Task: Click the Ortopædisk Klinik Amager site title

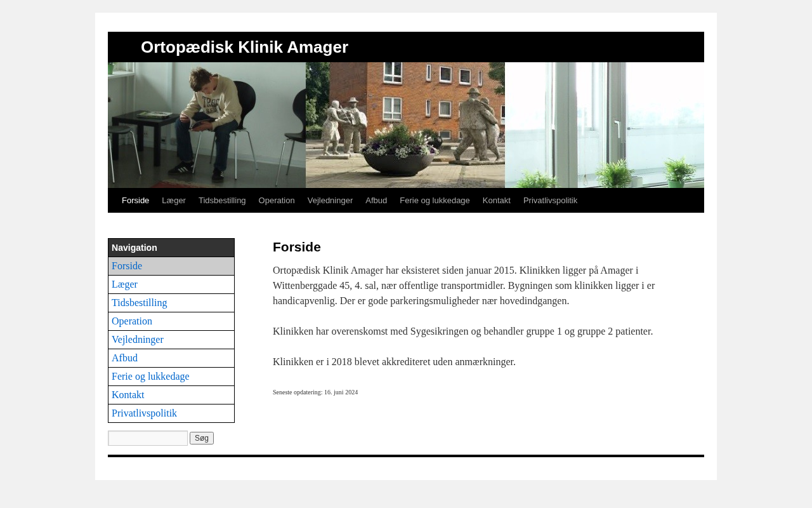Action: pos(244,47)
